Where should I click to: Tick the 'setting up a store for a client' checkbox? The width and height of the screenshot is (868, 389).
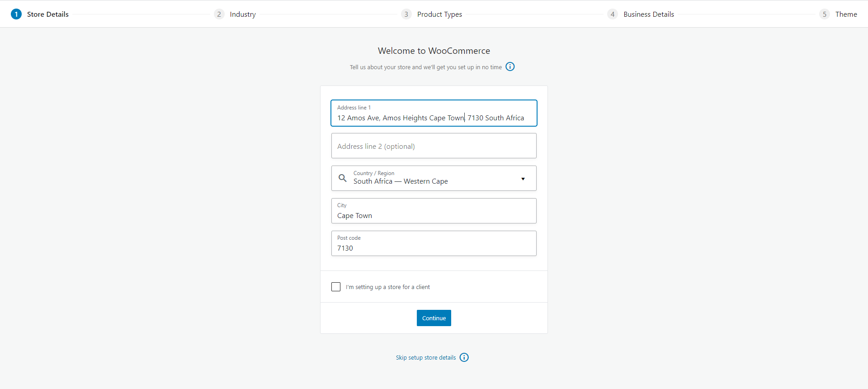336,287
